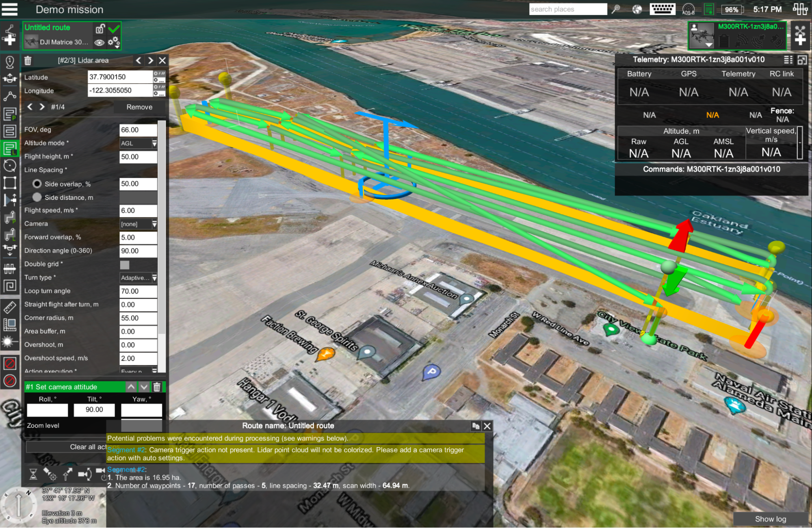Move Set camera attitude action down
Image resolution: width=812 pixels, height=528 pixels.
coord(144,387)
